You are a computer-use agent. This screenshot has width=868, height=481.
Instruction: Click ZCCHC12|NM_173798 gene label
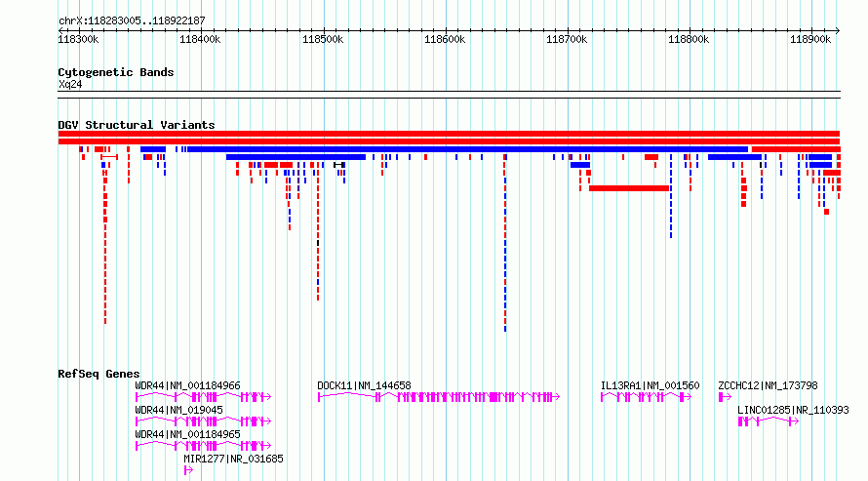pyautogui.click(x=768, y=385)
